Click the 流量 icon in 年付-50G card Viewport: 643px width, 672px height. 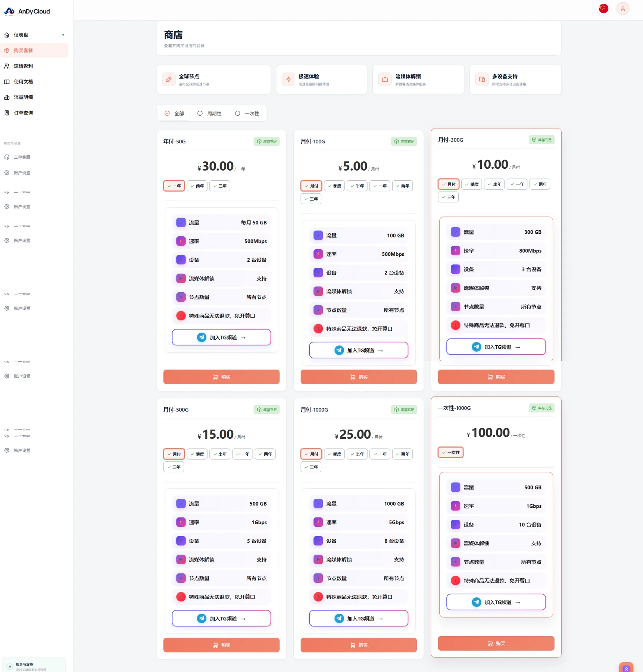pos(181,223)
